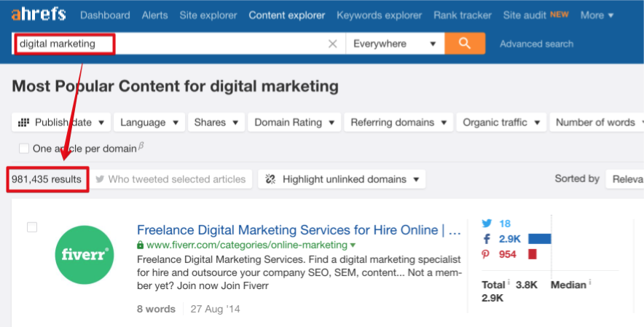Click the Facebook shares icon
The width and height of the screenshot is (644, 327).
487,239
